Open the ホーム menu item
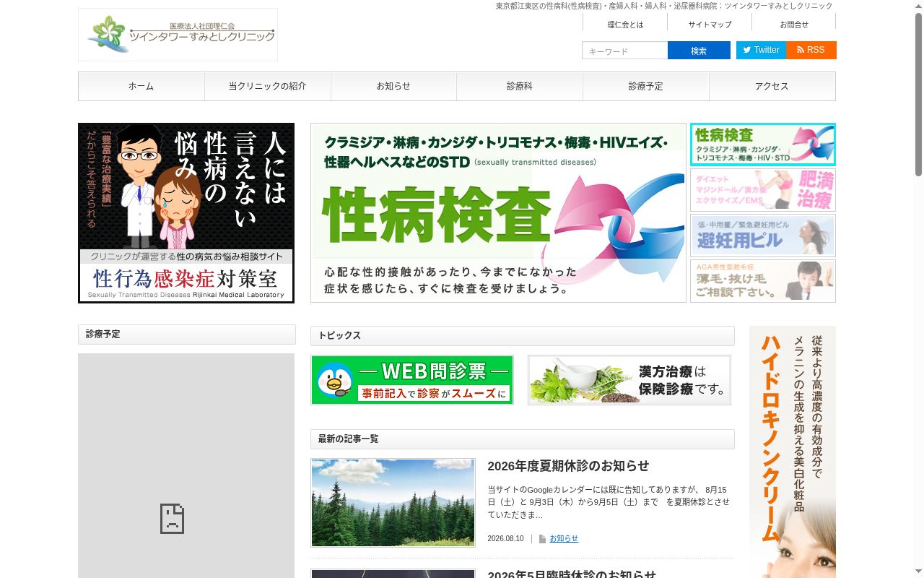 141,86
